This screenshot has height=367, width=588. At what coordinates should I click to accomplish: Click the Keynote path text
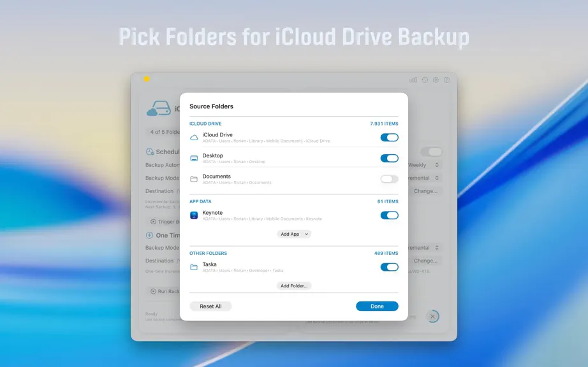click(x=262, y=219)
